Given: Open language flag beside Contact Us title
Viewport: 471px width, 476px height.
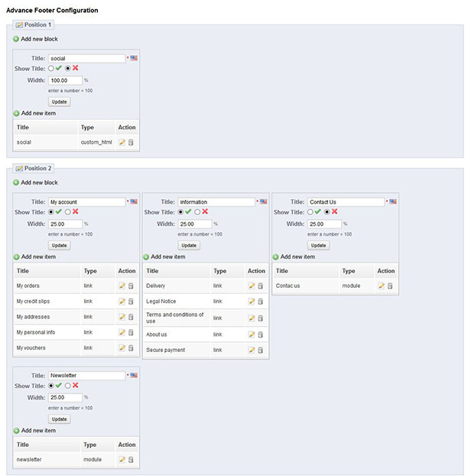Looking at the screenshot, I should pyautogui.click(x=393, y=201).
